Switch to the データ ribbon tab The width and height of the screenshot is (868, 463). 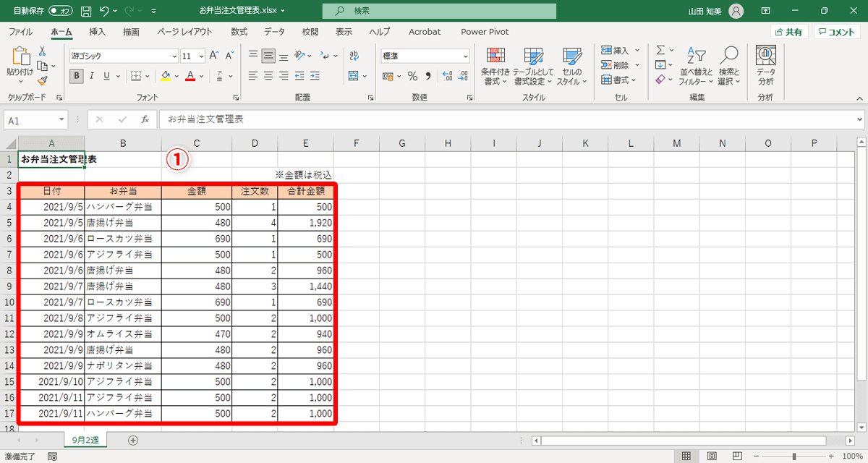[274, 32]
